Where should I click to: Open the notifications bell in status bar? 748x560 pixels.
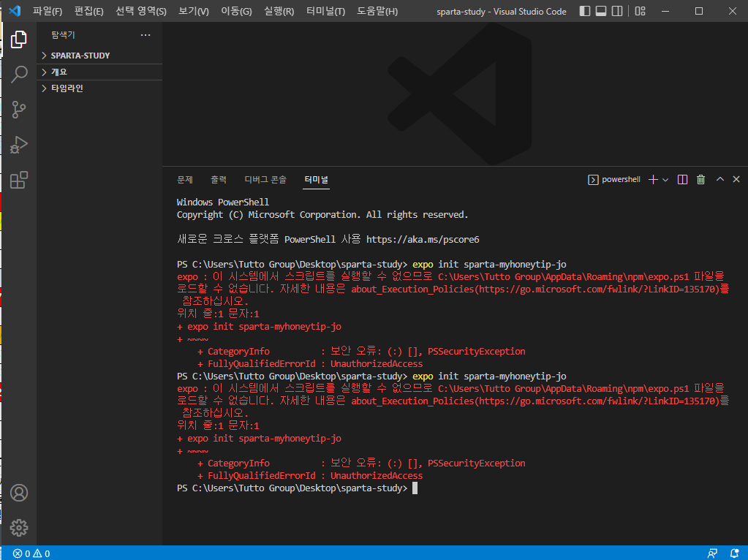click(x=735, y=553)
